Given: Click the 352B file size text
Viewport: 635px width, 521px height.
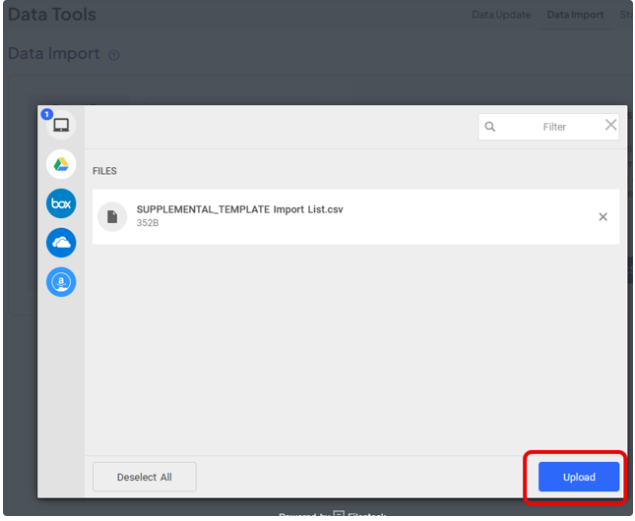Looking at the screenshot, I should tap(147, 223).
